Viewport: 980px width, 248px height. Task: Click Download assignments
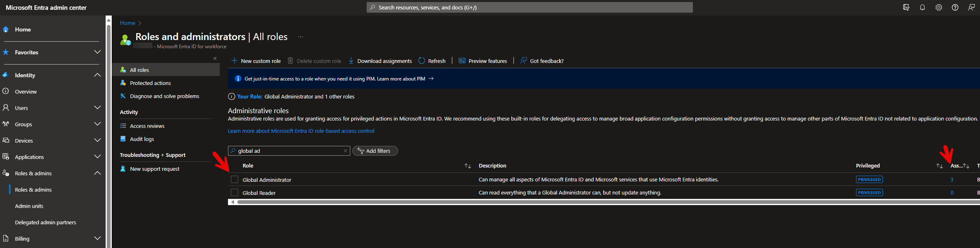point(380,61)
